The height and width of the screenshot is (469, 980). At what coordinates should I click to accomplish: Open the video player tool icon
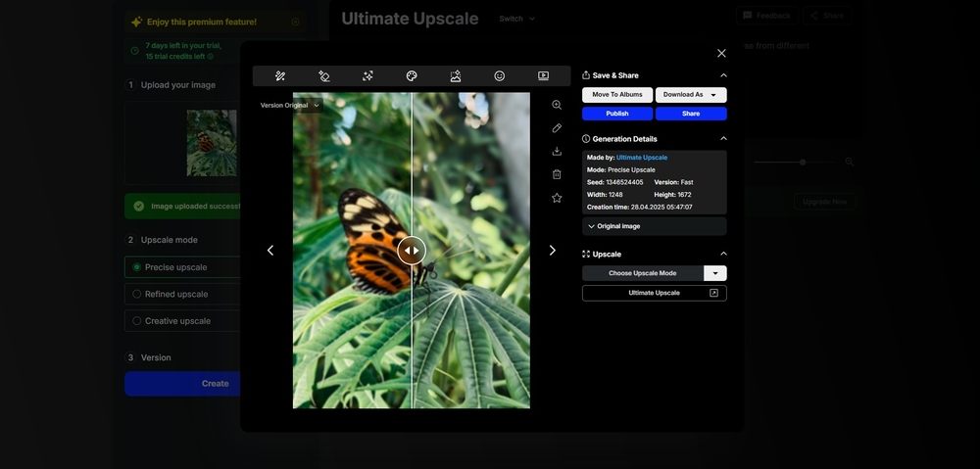click(544, 76)
